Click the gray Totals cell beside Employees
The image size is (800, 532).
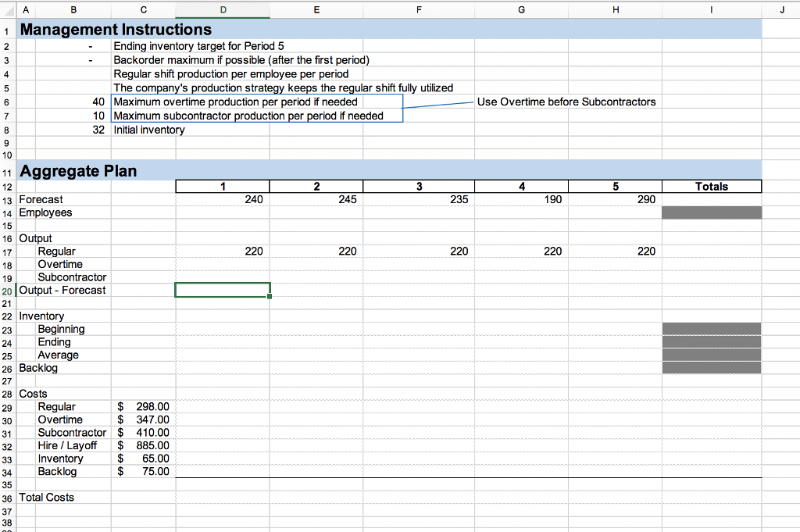[711, 212]
